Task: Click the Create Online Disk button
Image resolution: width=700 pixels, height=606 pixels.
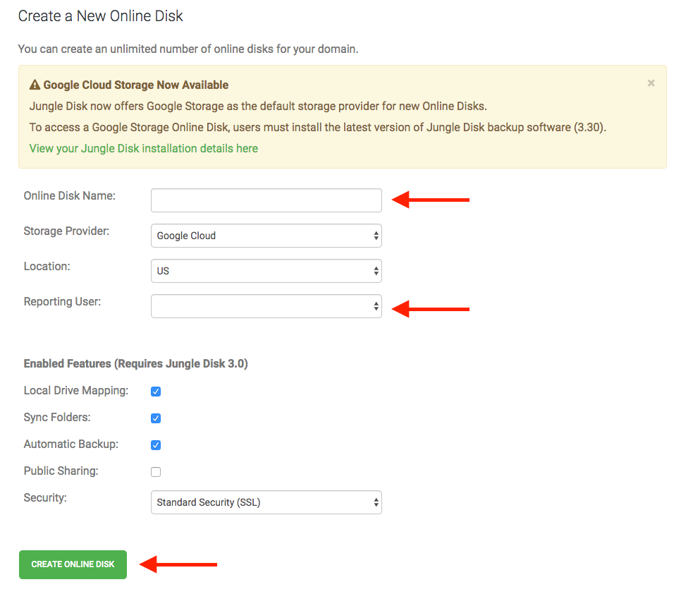Action: click(x=73, y=564)
